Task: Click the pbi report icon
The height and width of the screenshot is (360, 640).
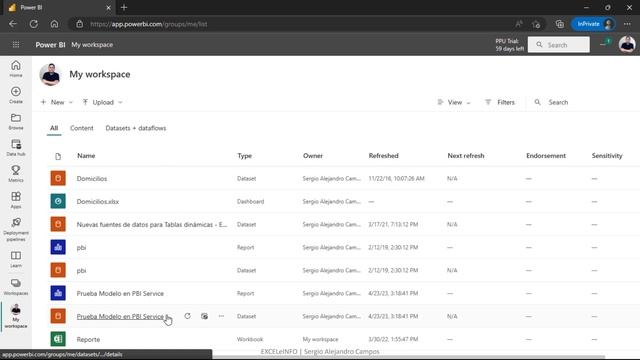Action: pos(58,247)
